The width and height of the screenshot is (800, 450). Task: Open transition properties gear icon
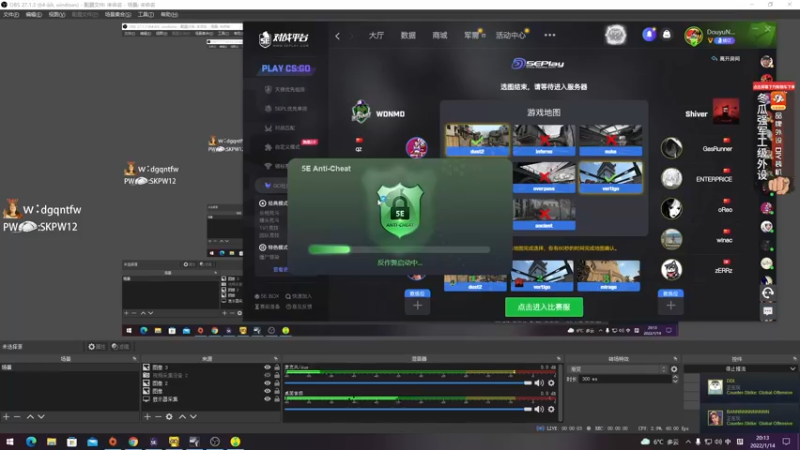click(x=674, y=369)
